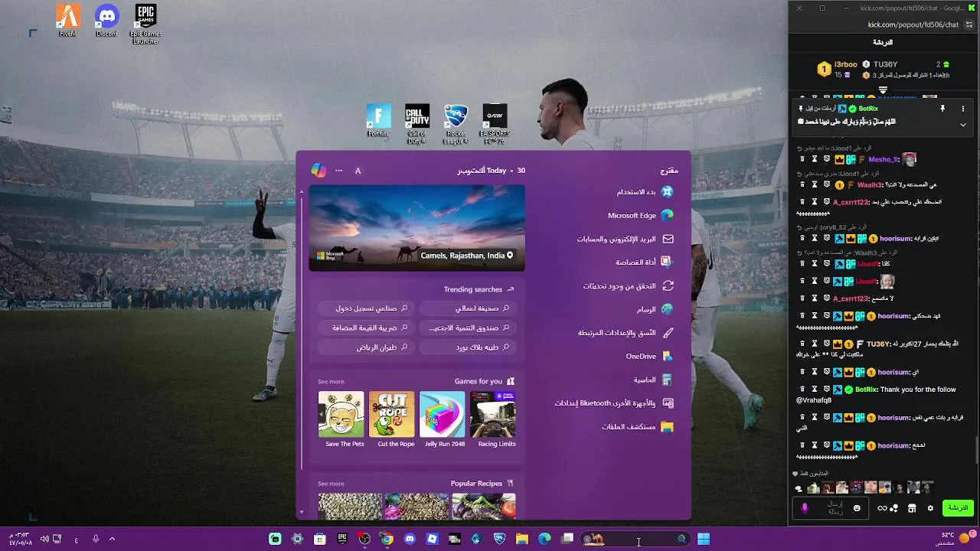Screen dimensions: 980x551
Task: Open the Camels, Rajasthan, India Bing image
Action: [417, 227]
